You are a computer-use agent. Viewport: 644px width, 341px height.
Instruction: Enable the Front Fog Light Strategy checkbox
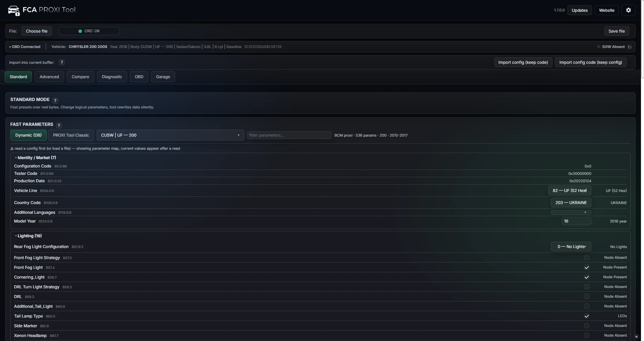tap(586, 258)
